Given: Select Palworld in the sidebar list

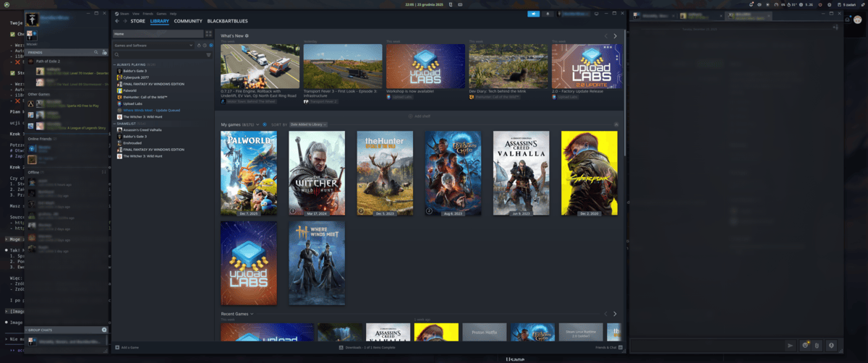Looking at the screenshot, I should click(129, 90).
